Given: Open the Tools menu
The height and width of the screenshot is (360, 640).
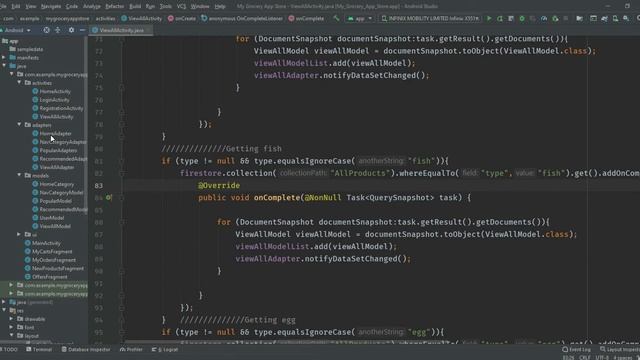Looking at the screenshot, I should (x=165, y=7).
